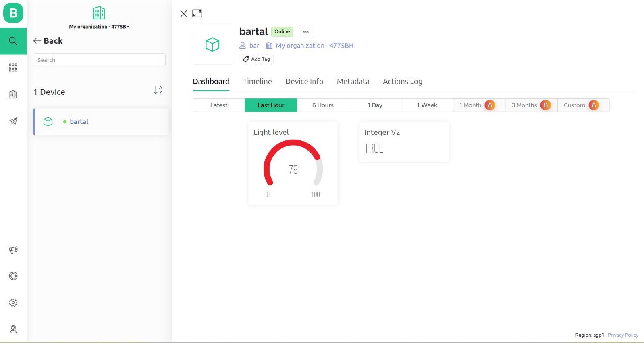Click the TRUE value in Integer V2
644x343 pixels.
(374, 148)
